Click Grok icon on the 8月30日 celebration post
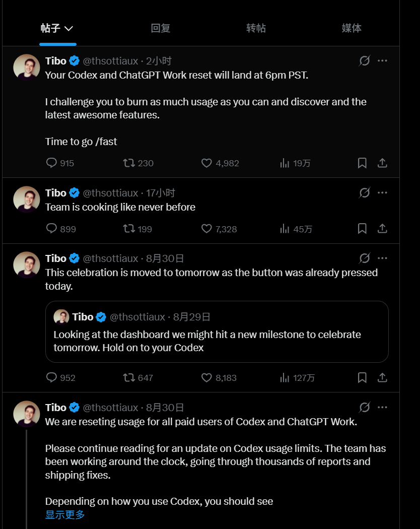The width and height of the screenshot is (420, 529). [365, 258]
